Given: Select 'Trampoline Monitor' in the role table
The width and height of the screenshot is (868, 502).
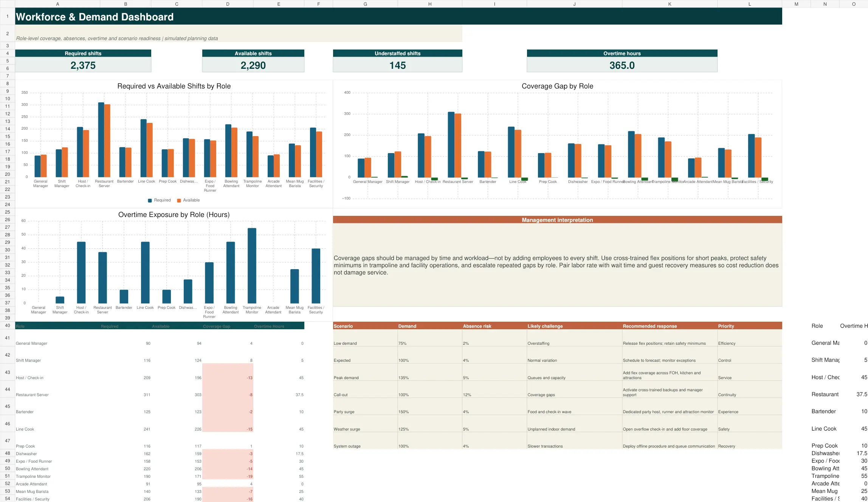Looking at the screenshot, I should [57, 476].
